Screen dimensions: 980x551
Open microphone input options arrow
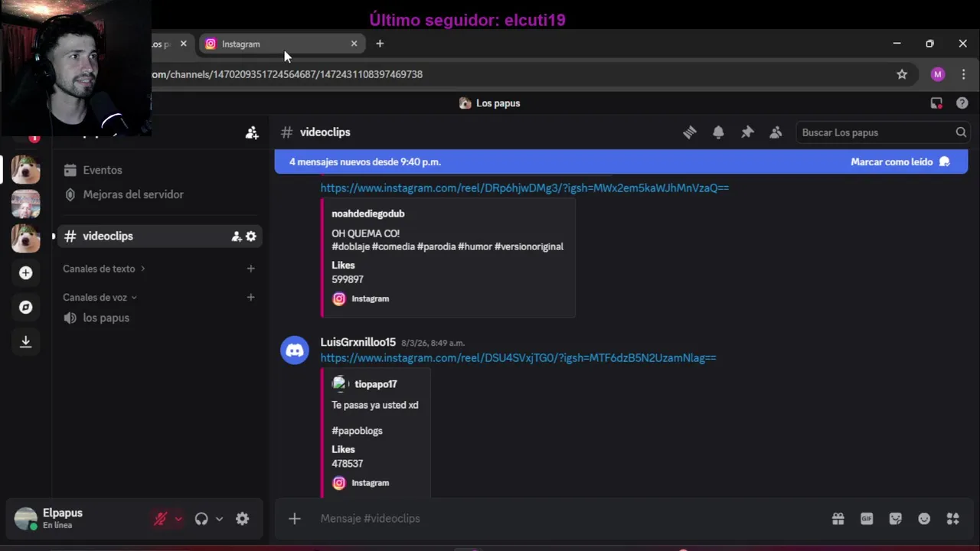coord(178,519)
